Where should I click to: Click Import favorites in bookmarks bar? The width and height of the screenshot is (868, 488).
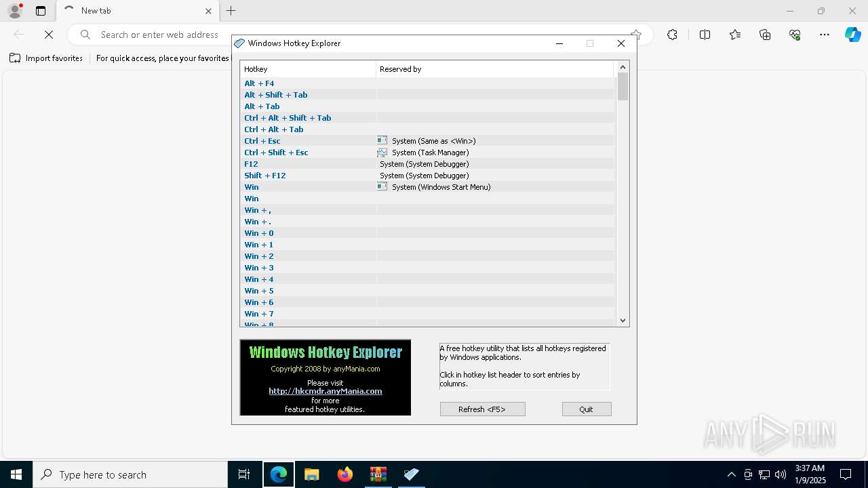(46, 58)
